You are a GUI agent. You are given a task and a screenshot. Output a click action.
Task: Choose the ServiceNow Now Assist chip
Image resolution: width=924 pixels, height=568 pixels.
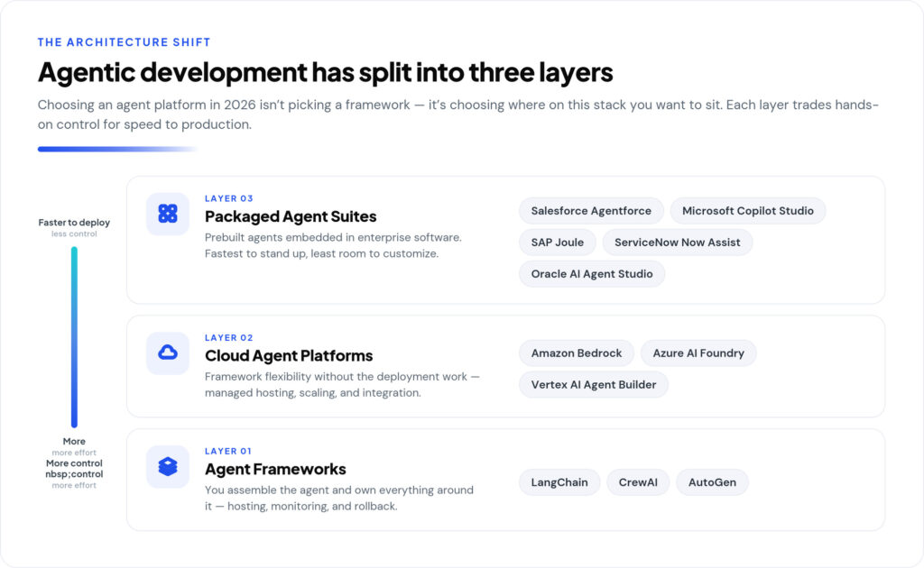(x=677, y=243)
